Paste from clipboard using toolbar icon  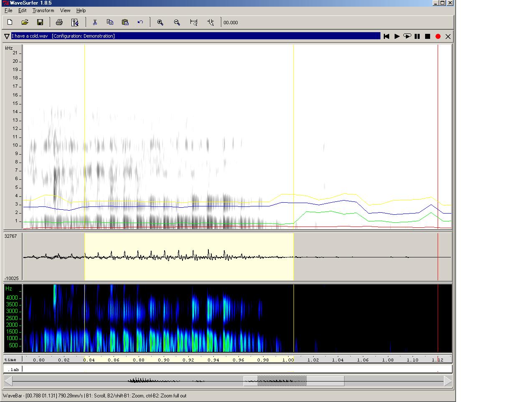click(x=125, y=22)
